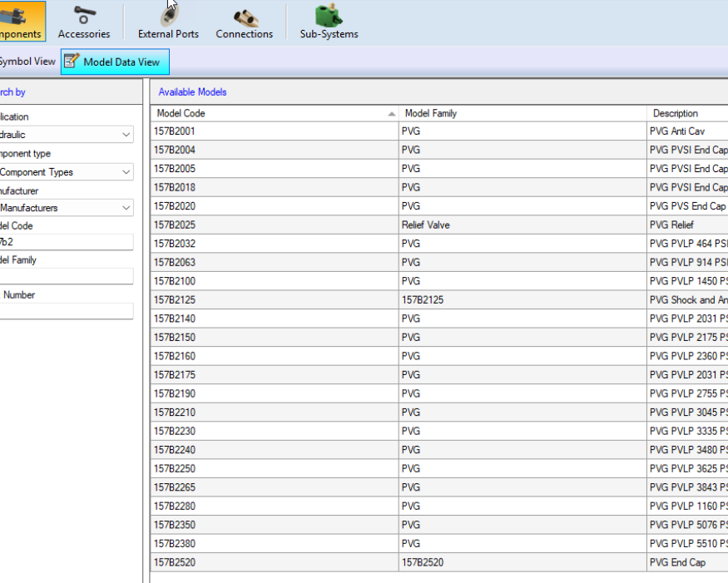Select model row 157B2190
The height and width of the screenshot is (583, 728).
click(x=439, y=393)
